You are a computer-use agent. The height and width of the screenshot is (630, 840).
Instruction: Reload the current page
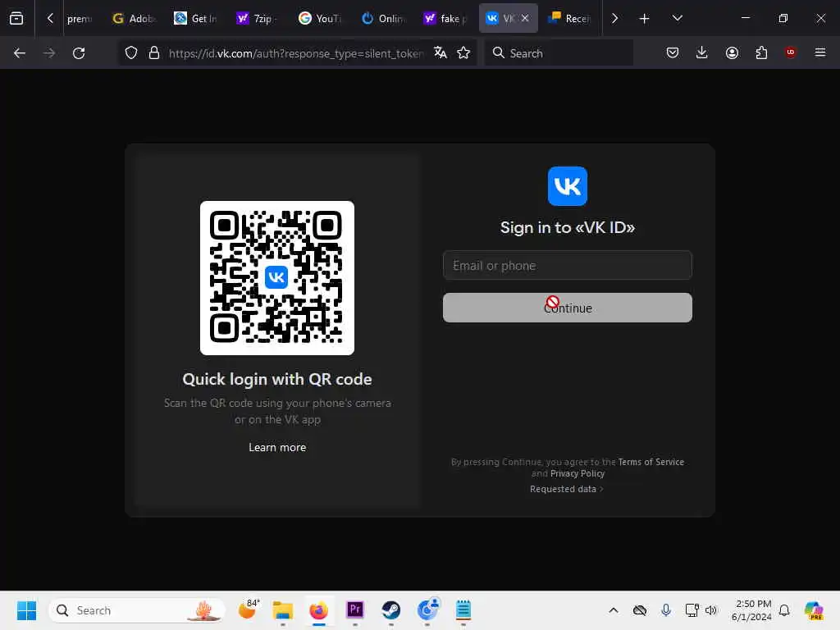[x=79, y=53]
